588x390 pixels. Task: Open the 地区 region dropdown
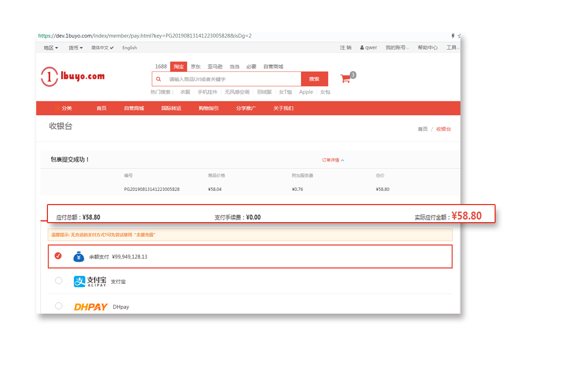click(50, 48)
